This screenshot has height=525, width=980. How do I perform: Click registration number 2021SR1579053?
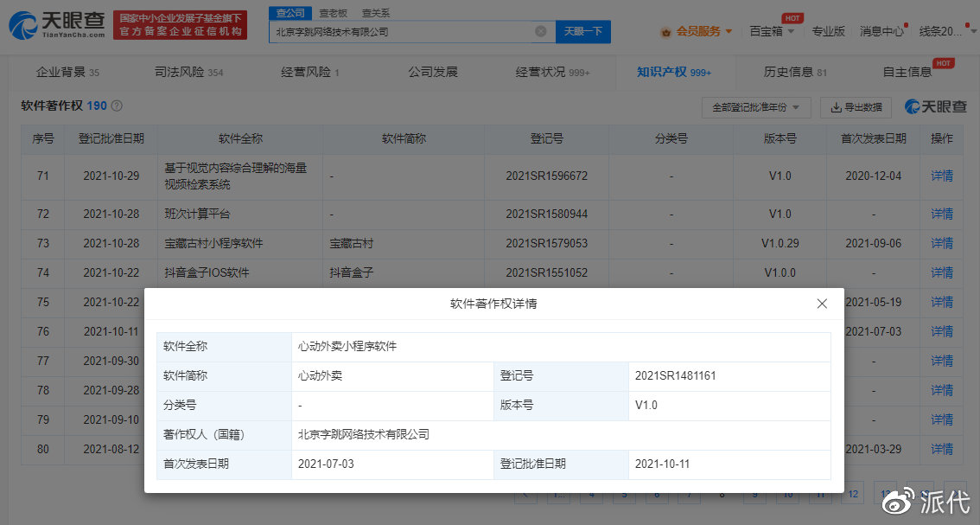coord(547,243)
